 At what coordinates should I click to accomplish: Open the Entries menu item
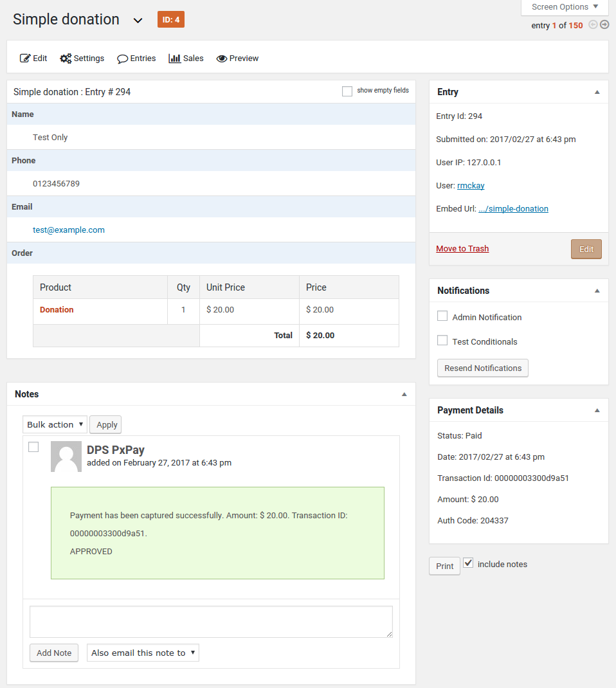(x=136, y=59)
